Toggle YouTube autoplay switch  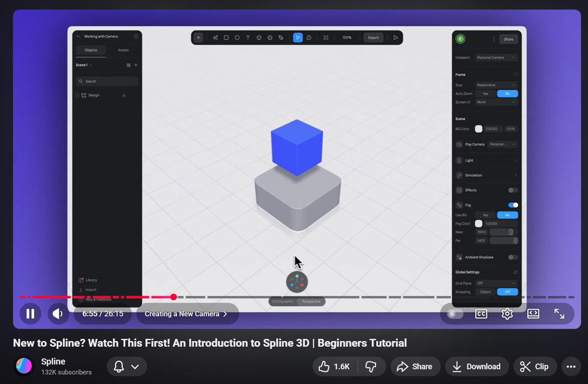click(x=455, y=313)
